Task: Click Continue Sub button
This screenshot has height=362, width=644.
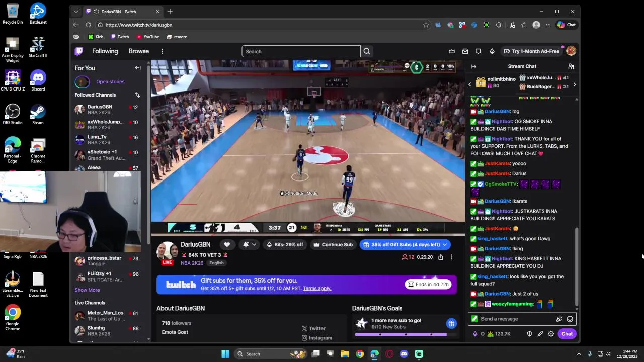Action: click(x=333, y=245)
